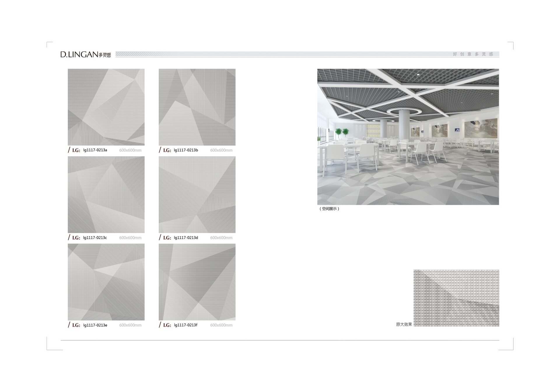
Task: Click the lg1117-0213a product code label
Action: tap(95, 150)
